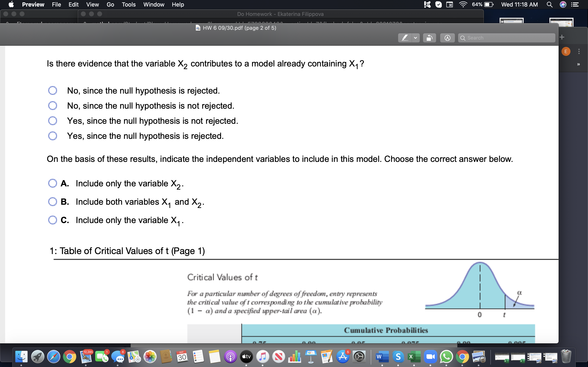Image resolution: width=588 pixels, height=367 pixels.
Task: Click the rotate page icon
Action: 430,38
